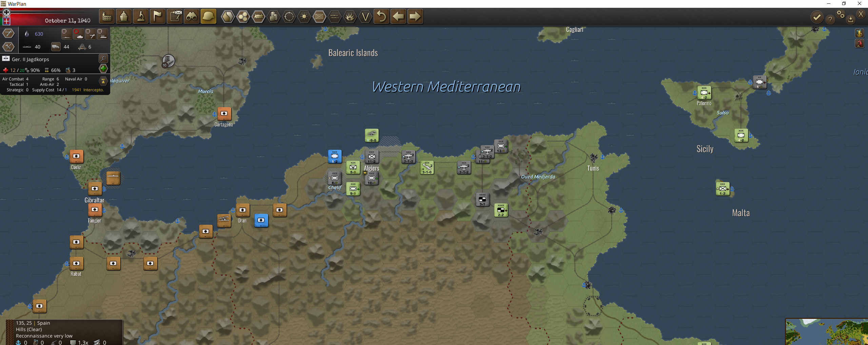The width and height of the screenshot is (868, 345).
Task: Toggle the crosshair target overlay
Action: (289, 16)
